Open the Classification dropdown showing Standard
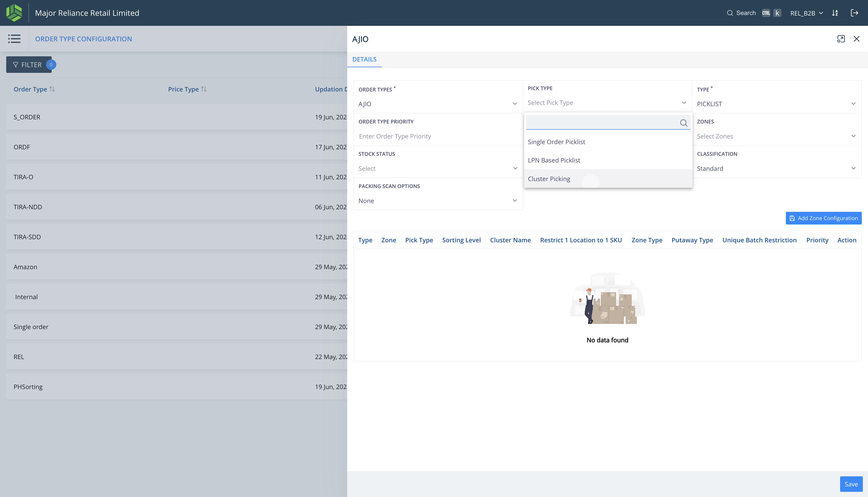868x497 pixels. point(777,168)
